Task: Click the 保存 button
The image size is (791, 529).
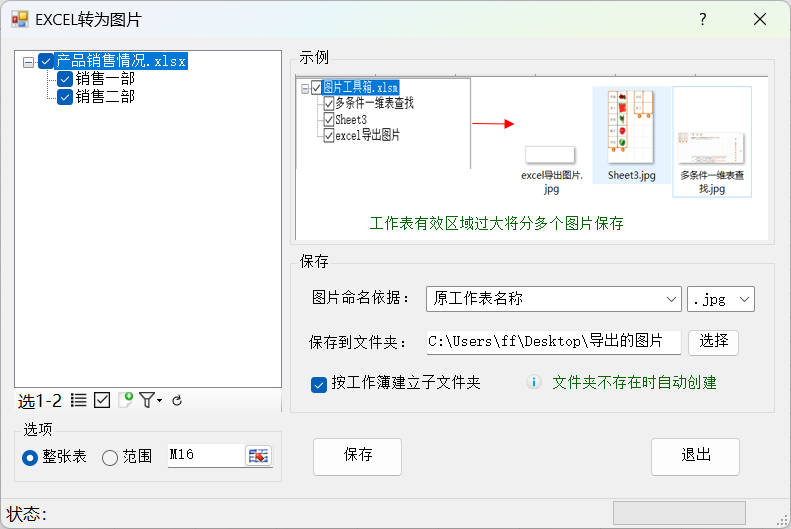Action: click(358, 456)
